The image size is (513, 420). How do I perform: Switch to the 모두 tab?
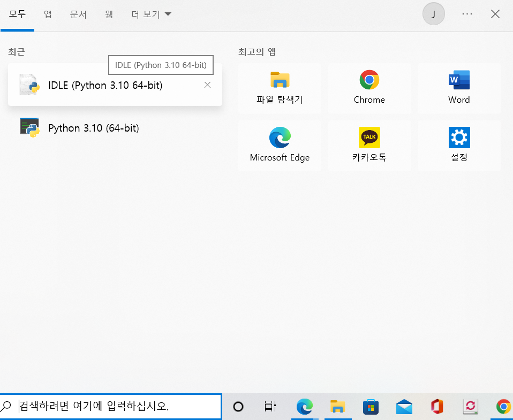(17, 14)
